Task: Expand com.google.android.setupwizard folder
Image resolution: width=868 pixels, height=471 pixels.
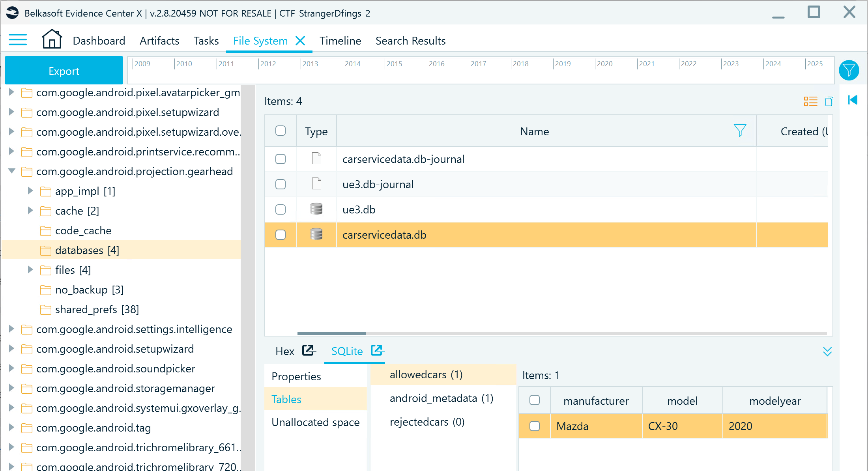Action: point(11,349)
